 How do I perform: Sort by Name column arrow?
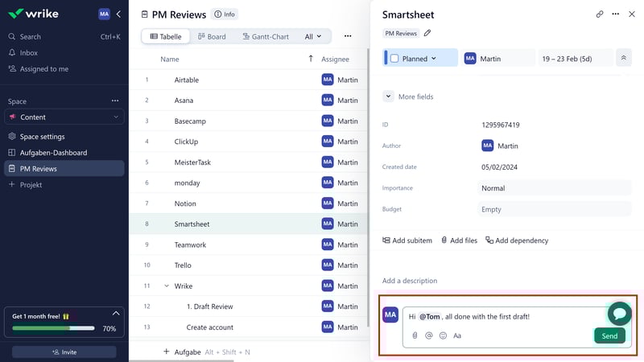coord(311,59)
